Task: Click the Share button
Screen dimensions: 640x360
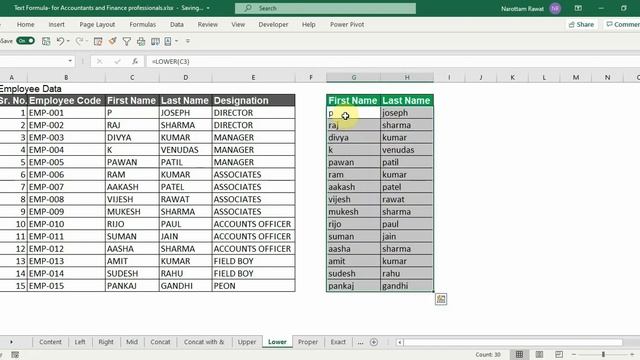Action: coord(581,24)
